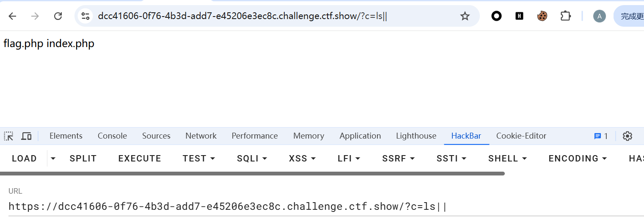Open the Extensions puzzle icon
This screenshot has height=217, width=644.
coord(565,16)
